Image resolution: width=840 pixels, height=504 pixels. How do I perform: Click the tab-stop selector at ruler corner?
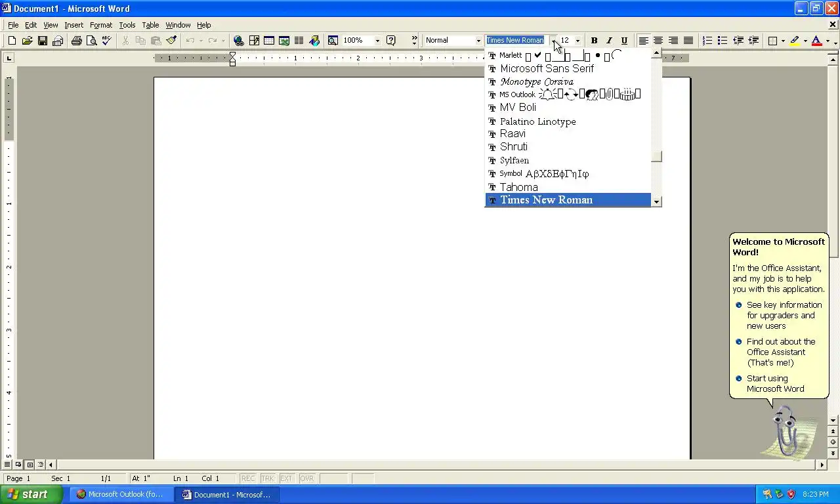(x=9, y=58)
